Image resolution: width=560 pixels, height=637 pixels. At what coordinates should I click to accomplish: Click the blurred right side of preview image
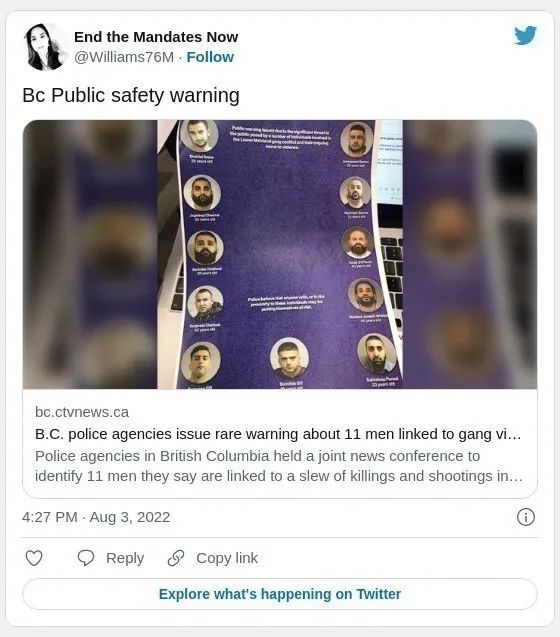pyautogui.click(x=470, y=254)
